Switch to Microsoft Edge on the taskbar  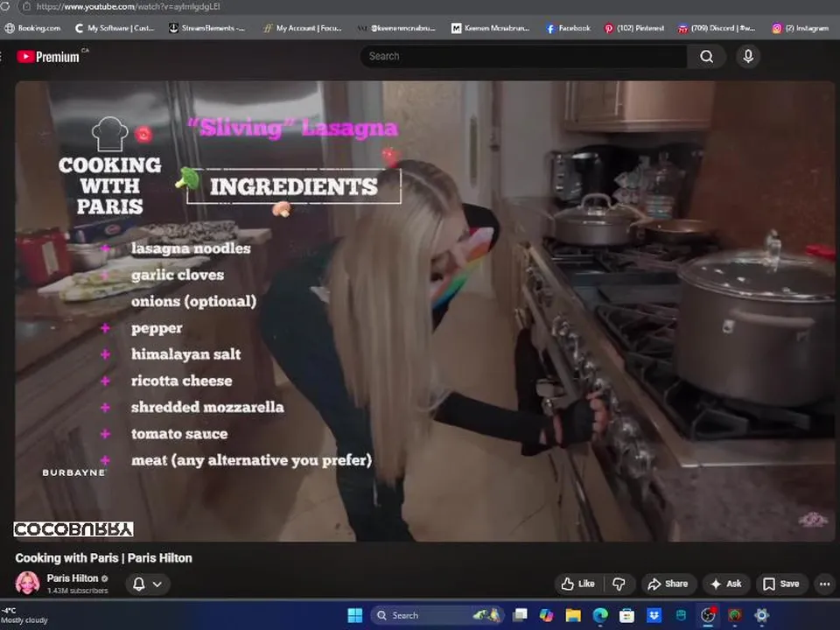pyautogui.click(x=600, y=615)
